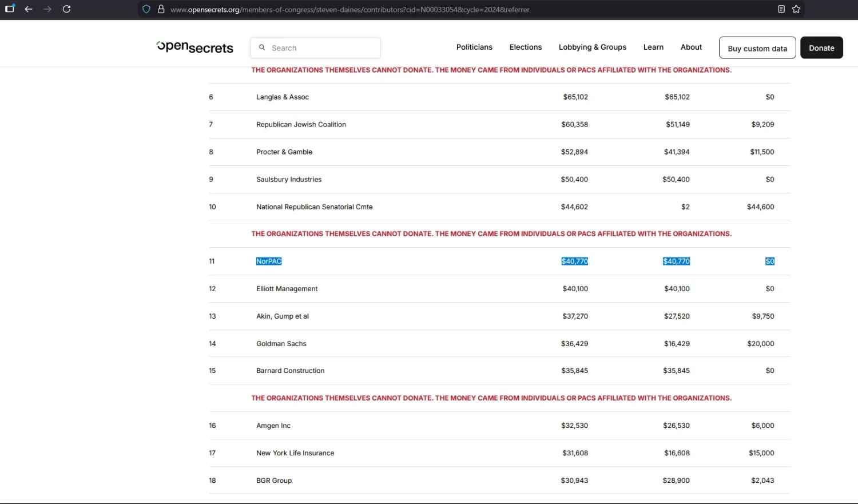Viewport: 858px width, 504px height.
Task: Click Procter & Gamble total $52,894
Action: tap(575, 152)
